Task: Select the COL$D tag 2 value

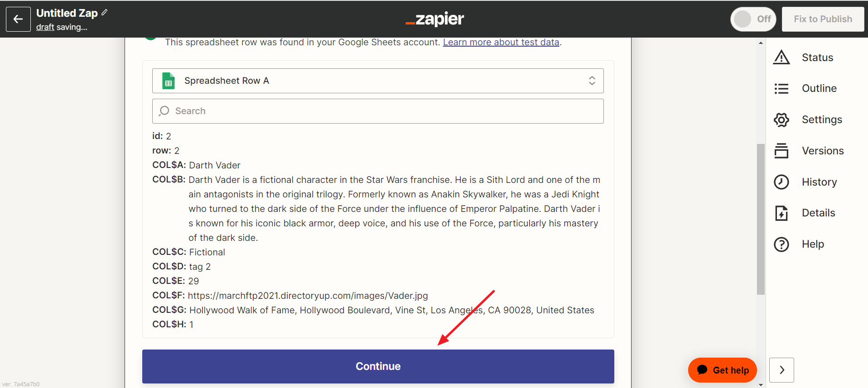Action: (x=200, y=267)
